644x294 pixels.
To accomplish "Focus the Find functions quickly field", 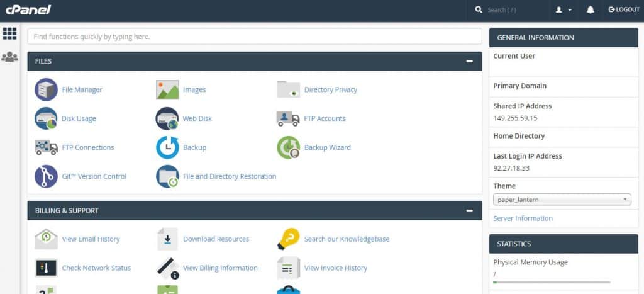I will point(255,37).
